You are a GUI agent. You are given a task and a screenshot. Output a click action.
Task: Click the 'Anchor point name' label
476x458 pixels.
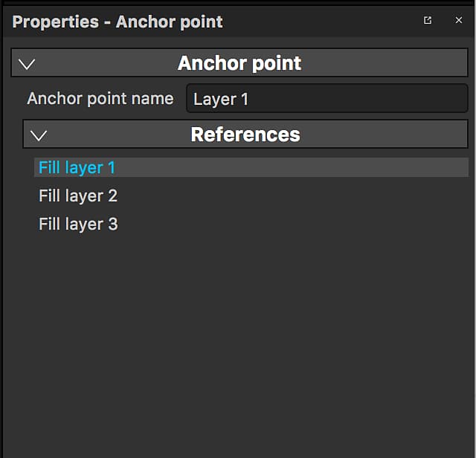100,99
